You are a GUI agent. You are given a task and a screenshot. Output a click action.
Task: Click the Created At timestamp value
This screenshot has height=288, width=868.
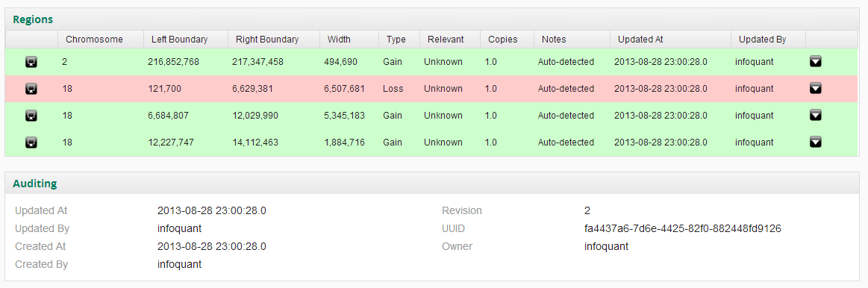coord(212,246)
